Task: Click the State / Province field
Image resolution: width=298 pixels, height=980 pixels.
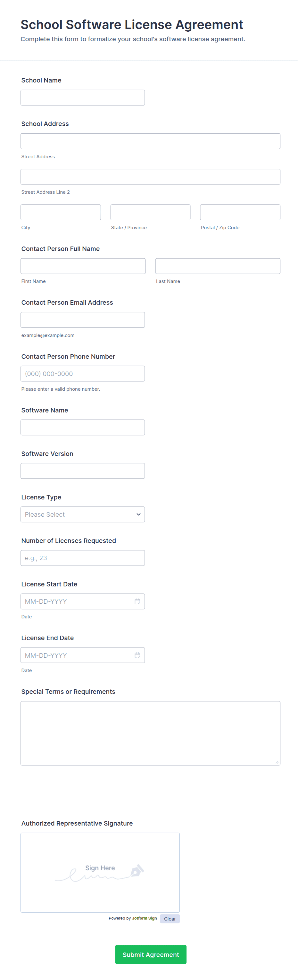Action: pyautogui.click(x=150, y=212)
